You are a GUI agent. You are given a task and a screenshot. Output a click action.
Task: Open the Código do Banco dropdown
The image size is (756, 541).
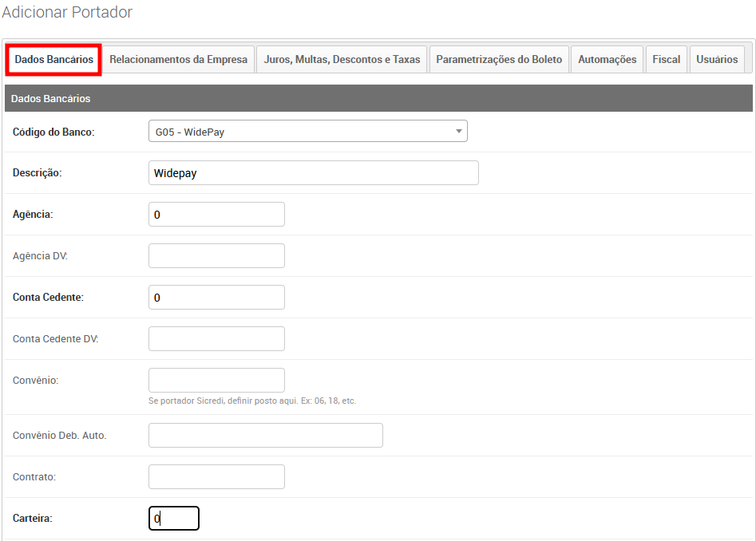point(307,132)
